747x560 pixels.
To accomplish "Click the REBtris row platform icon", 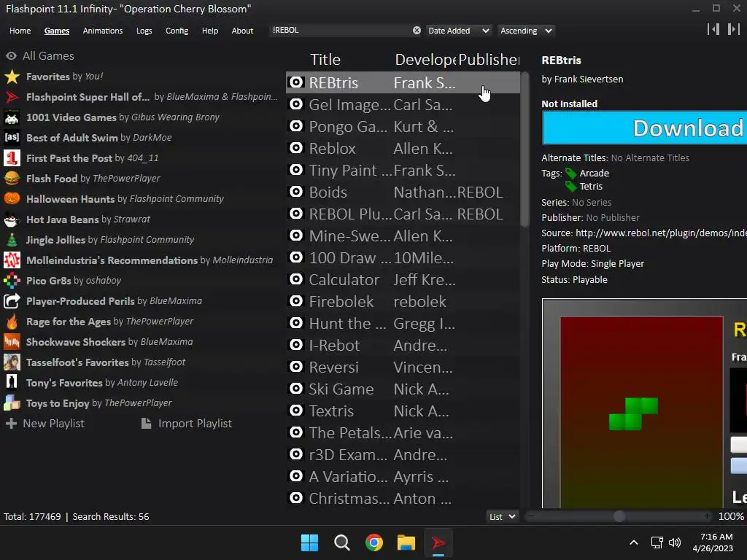I will [296, 82].
